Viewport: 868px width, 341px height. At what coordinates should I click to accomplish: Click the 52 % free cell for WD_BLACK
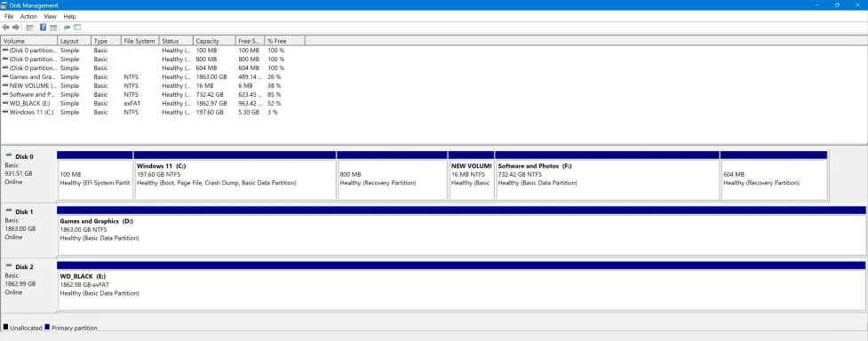click(275, 104)
